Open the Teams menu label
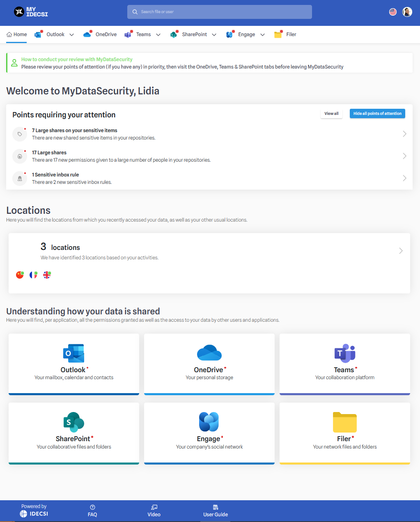 pyautogui.click(x=143, y=34)
